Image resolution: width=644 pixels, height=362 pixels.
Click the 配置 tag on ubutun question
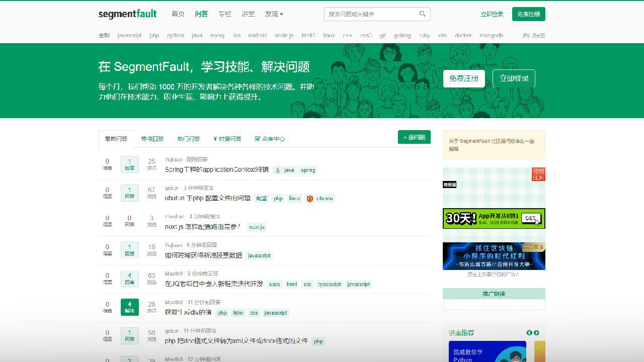(262, 199)
